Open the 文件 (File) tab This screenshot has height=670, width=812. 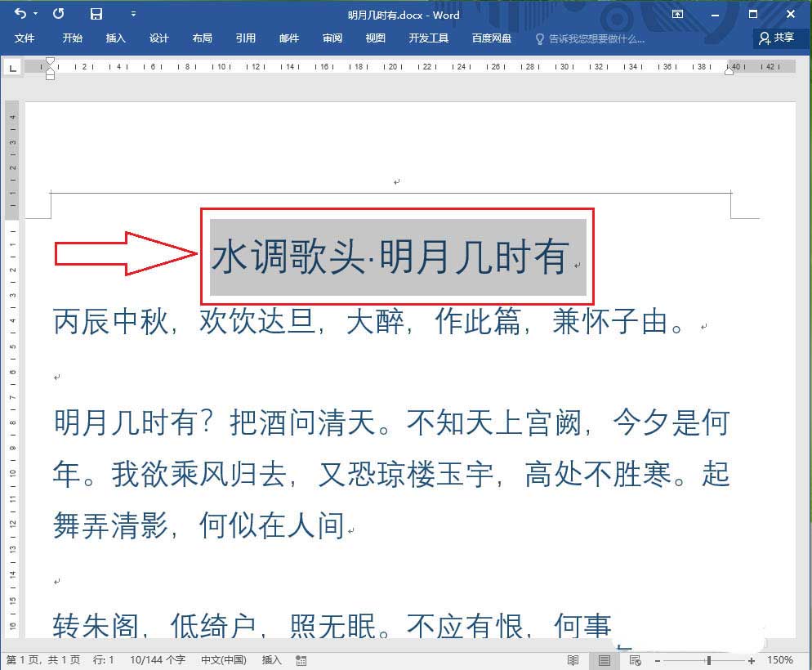(x=24, y=38)
